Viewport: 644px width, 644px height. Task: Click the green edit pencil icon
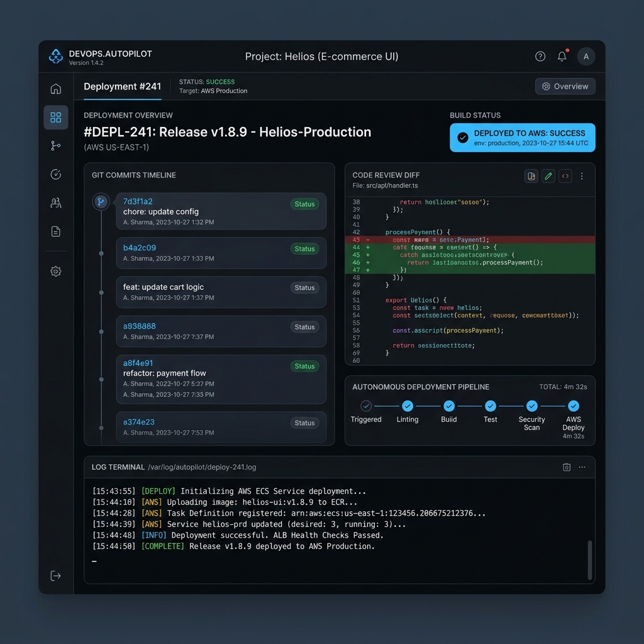(548, 176)
